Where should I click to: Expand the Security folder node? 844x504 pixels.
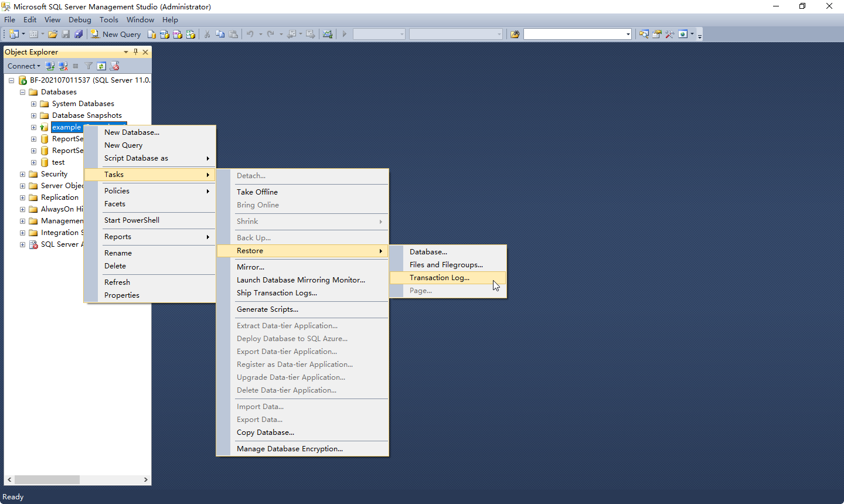22,174
